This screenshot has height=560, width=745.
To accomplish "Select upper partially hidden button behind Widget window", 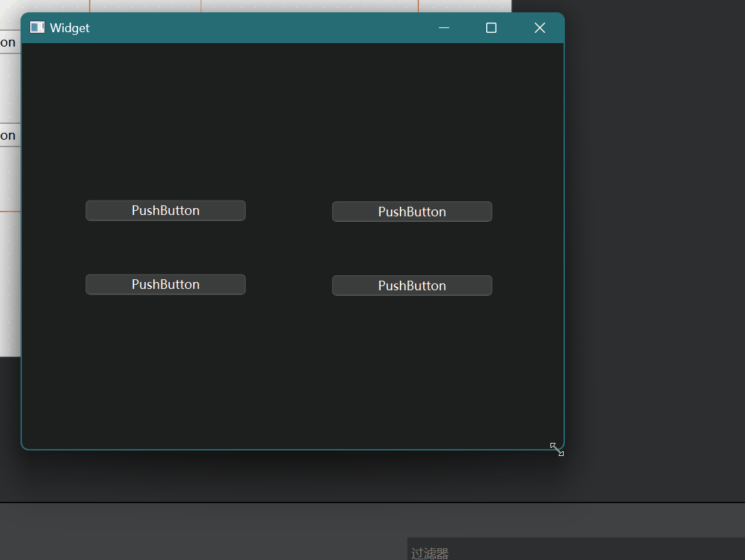I will pos(9,42).
